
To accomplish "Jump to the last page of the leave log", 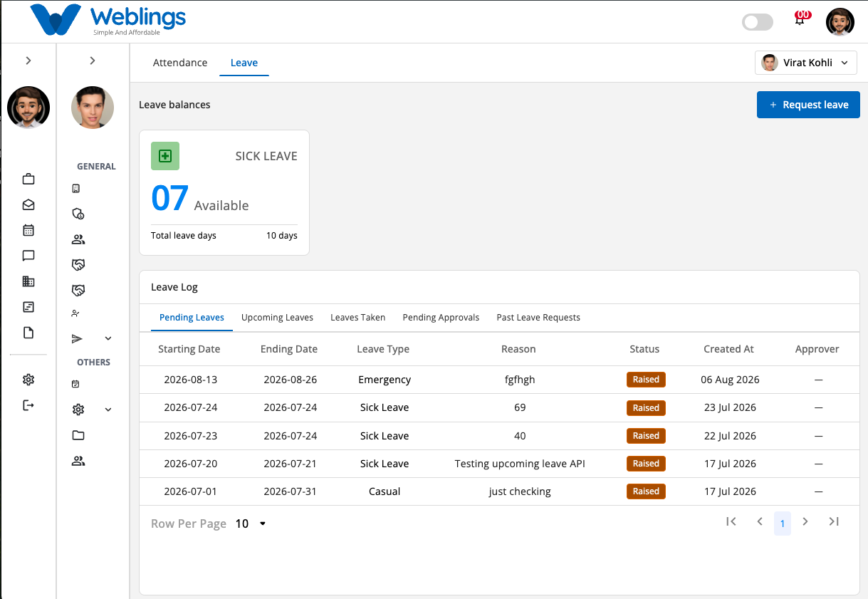I will 834,522.
